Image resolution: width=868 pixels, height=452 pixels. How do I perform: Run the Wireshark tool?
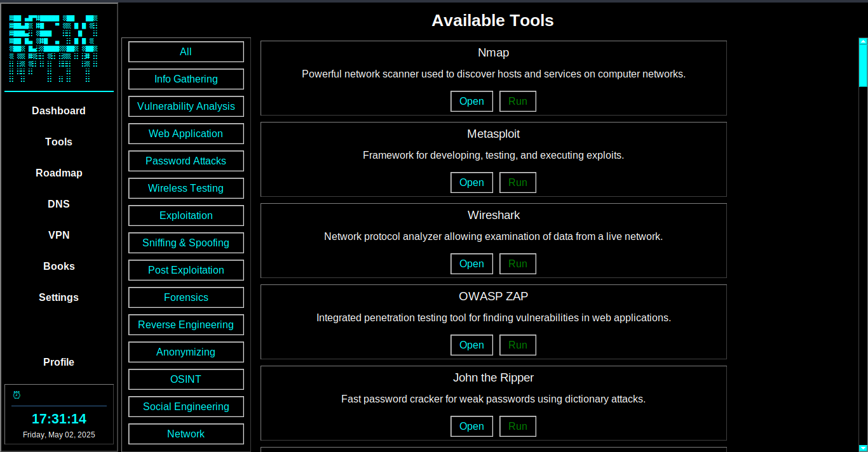pyautogui.click(x=518, y=264)
